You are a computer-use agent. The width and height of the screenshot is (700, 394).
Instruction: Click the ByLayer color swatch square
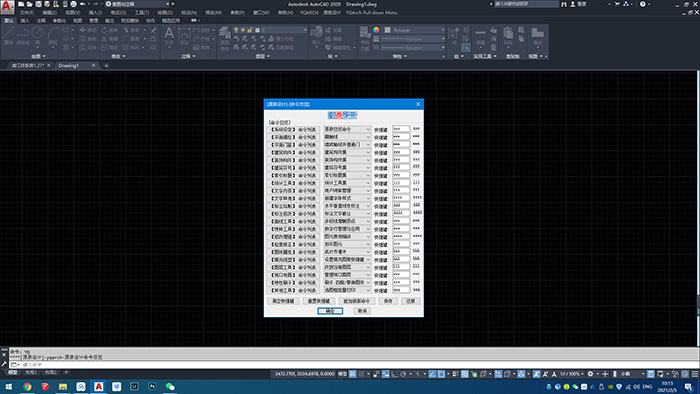coord(388,30)
